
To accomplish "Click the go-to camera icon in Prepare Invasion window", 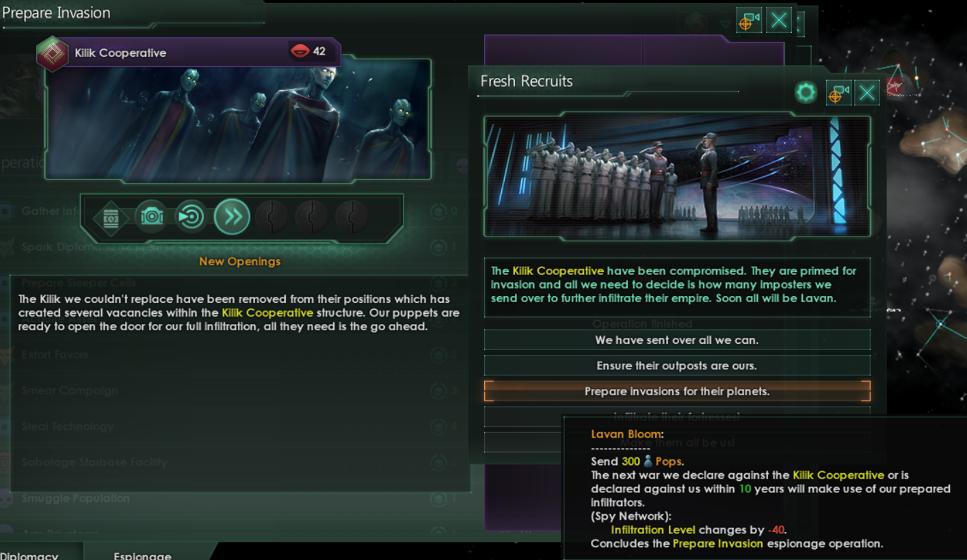I will pos(749,21).
